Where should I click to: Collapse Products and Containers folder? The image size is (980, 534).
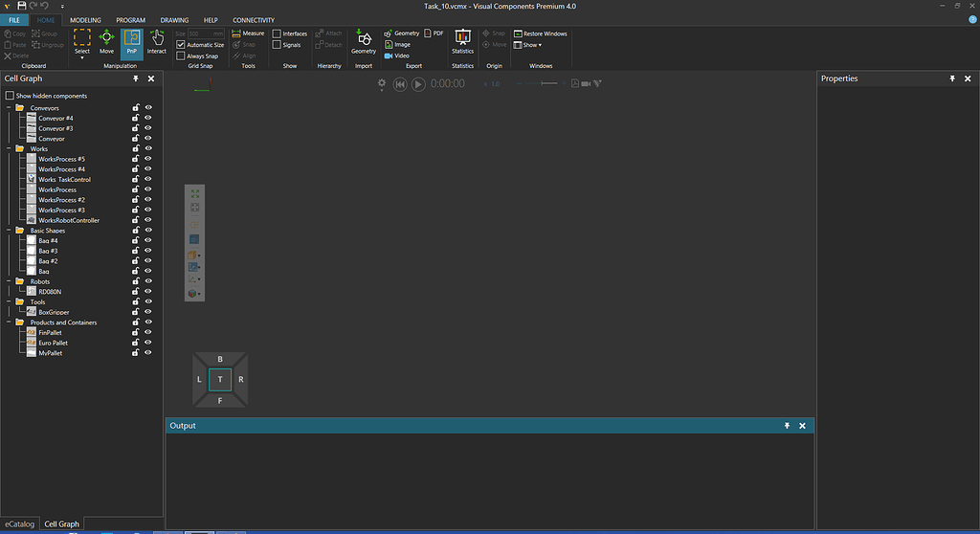[9, 322]
